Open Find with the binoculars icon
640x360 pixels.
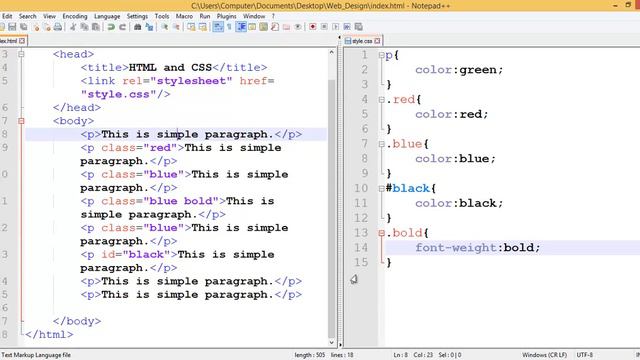[x=138, y=27]
